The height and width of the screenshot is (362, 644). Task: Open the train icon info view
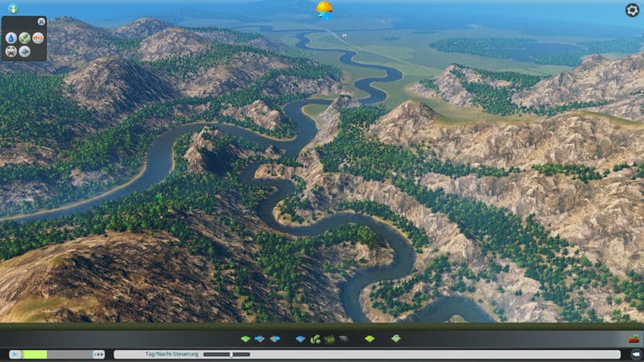click(x=11, y=51)
